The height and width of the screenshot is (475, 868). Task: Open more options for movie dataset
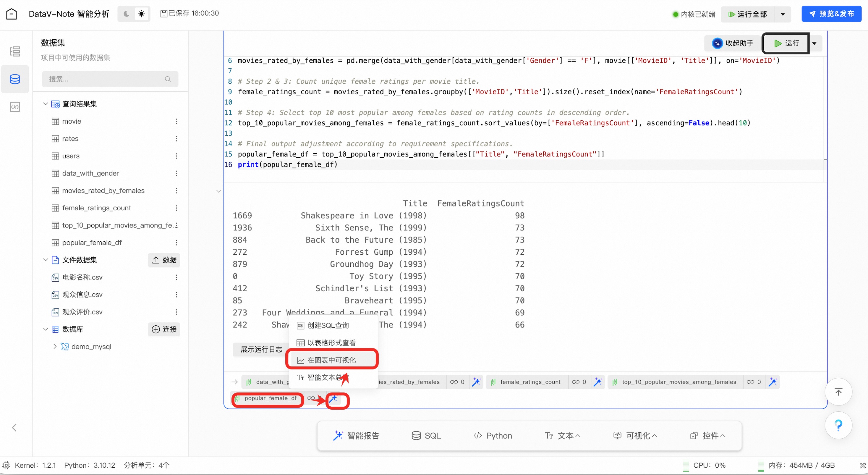point(176,121)
